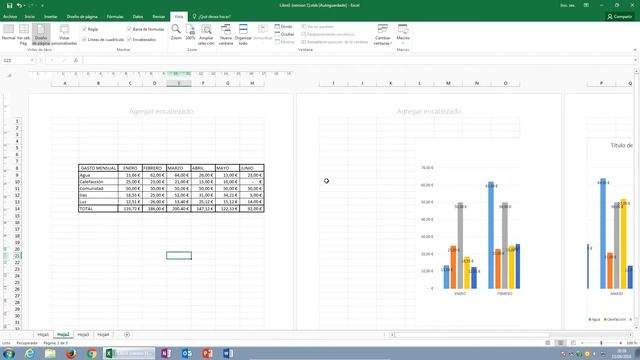Open a Nueva ventana
Screen dimensions: 640x360
point(226,34)
